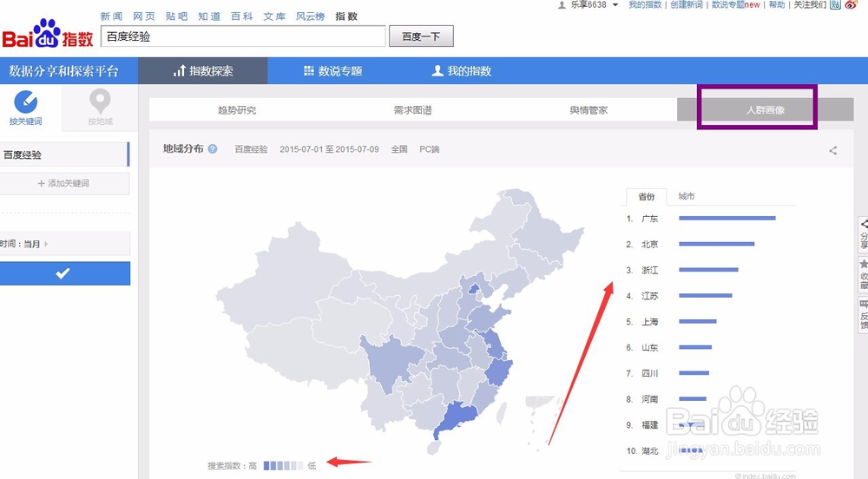Screen dimensions: 868x479
Task: Go to 网页 in top navigation
Action: click(144, 16)
